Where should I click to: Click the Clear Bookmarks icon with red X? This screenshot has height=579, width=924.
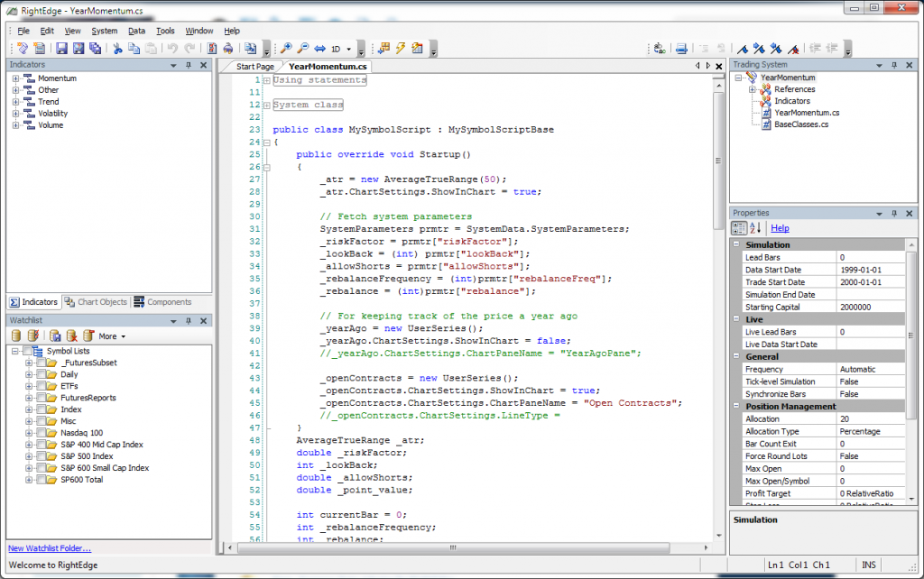(793, 49)
